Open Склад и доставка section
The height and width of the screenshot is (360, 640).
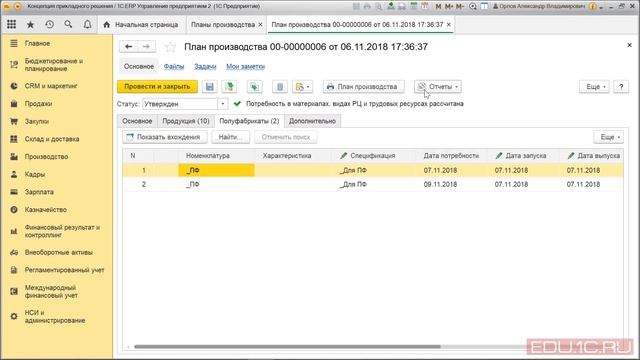[x=57, y=139]
